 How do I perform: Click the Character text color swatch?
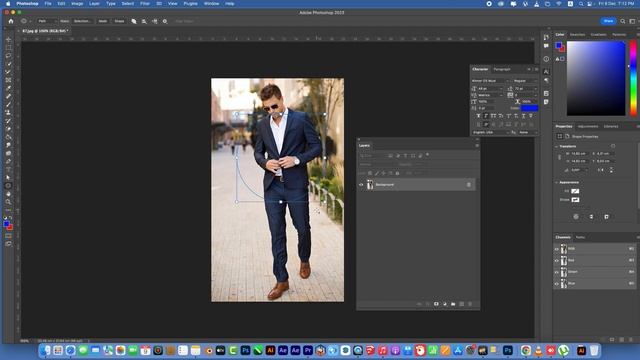click(529, 108)
